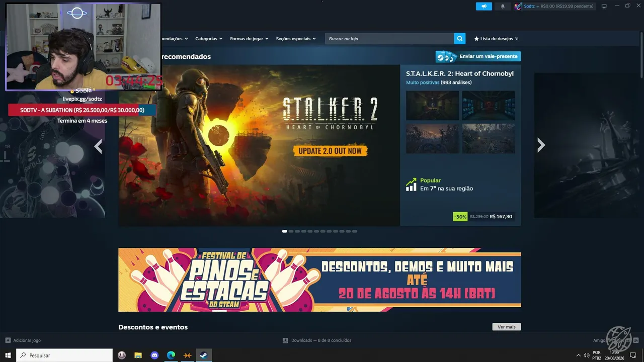Click the taskbar clock showing 20/08/2026
Screen dimensions: 644x362
[614, 355]
